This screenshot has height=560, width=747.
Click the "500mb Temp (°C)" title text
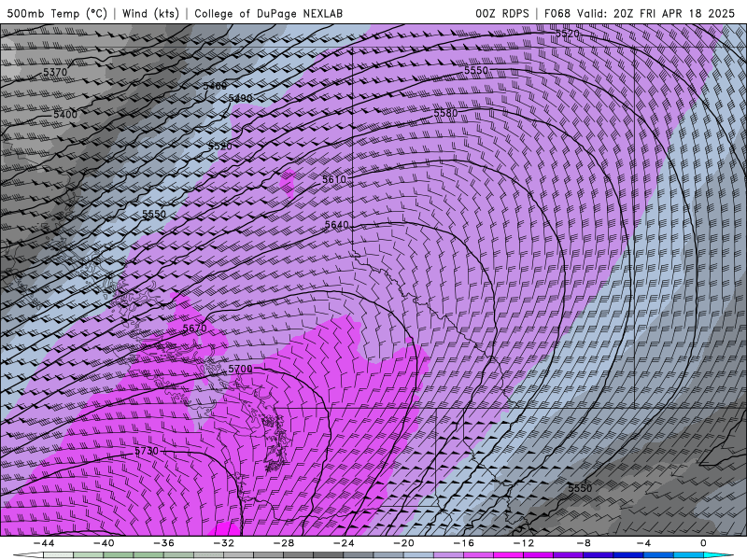[x=57, y=13]
